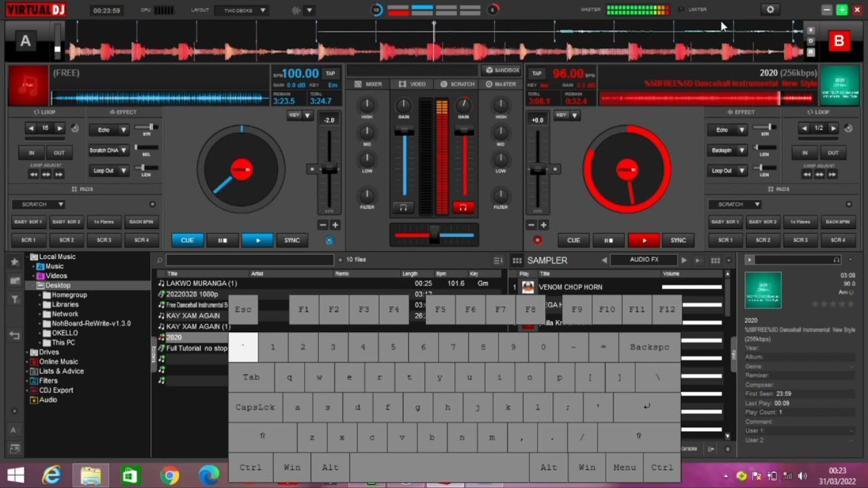Toggle deck A pitch lock dot
This screenshot has width=868, height=488.
[x=312, y=169]
